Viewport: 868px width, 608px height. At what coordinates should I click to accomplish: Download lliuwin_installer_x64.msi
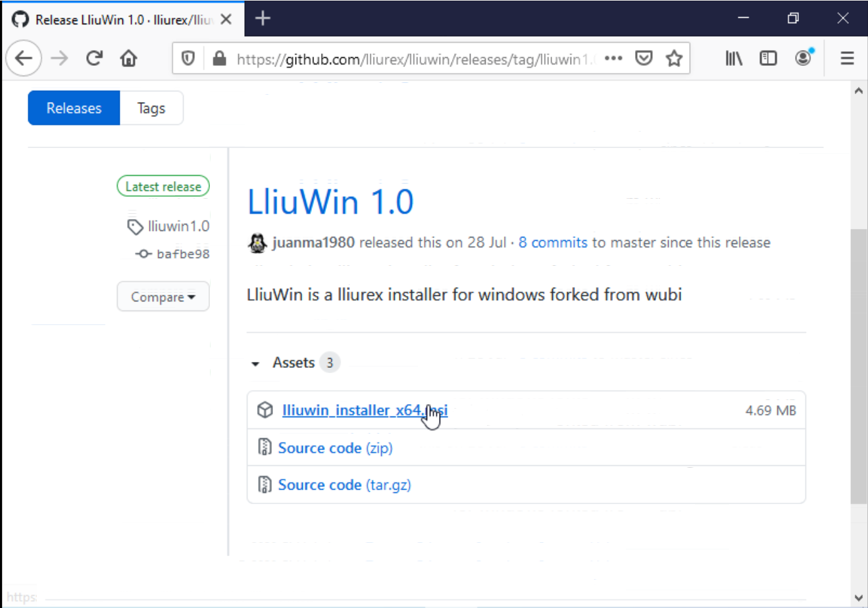pyautogui.click(x=365, y=410)
